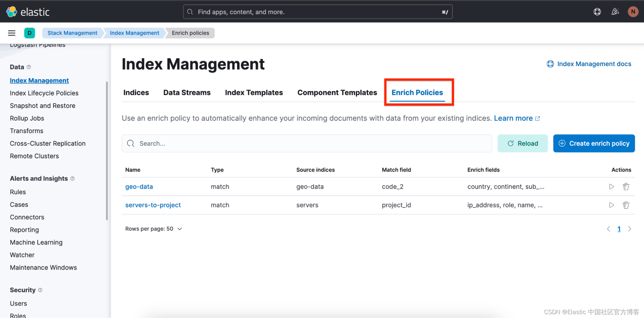Open Transforms in the sidebar
The image size is (644, 318).
point(26,131)
